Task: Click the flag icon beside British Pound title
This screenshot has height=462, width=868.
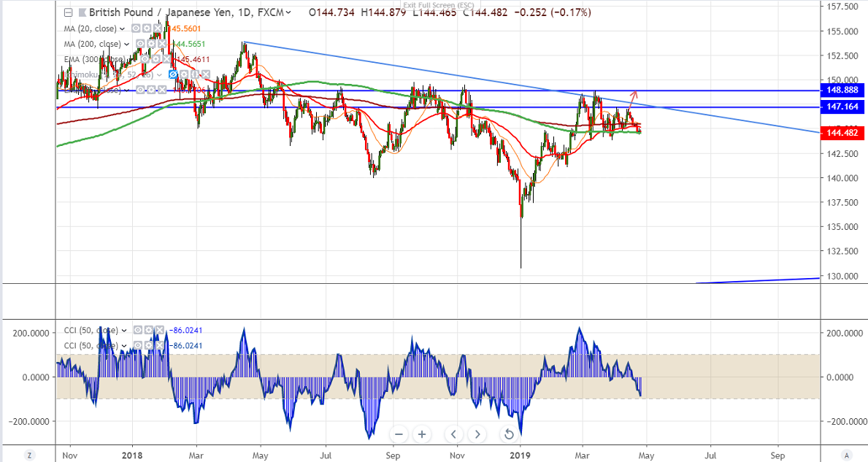Action: pyautogui.click(x=82, y=12)
